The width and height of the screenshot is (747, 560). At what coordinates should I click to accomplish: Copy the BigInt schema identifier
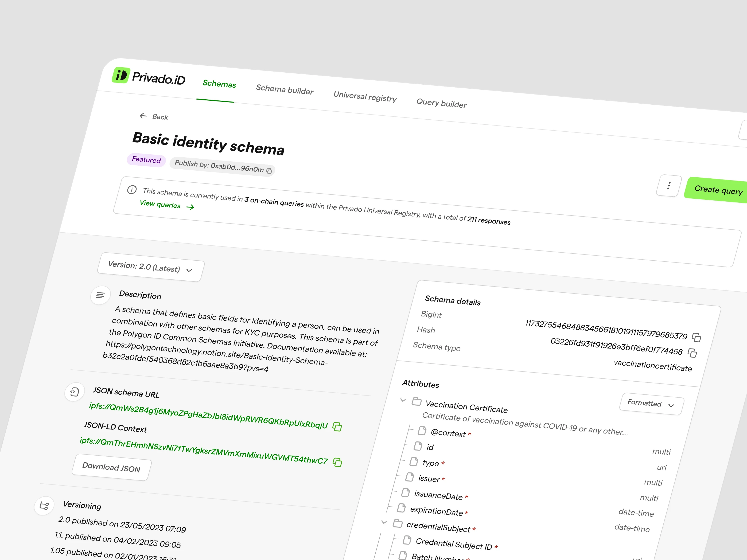pyautogui.click(x=696, y=337)
